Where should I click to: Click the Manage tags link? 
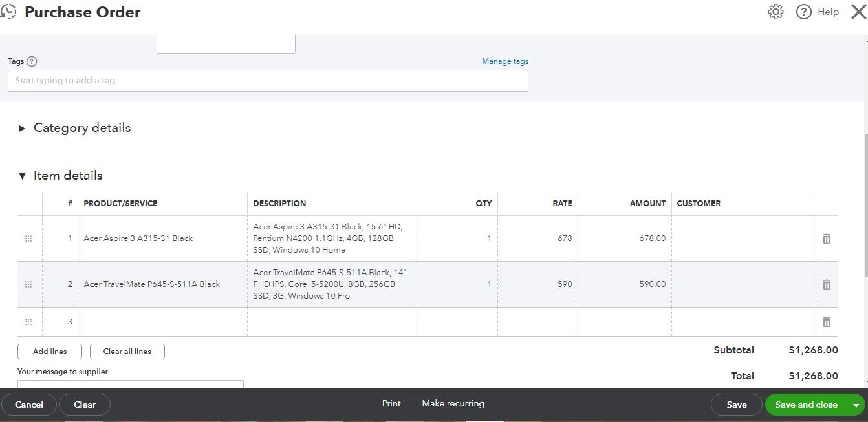click(x=505, y=61)
